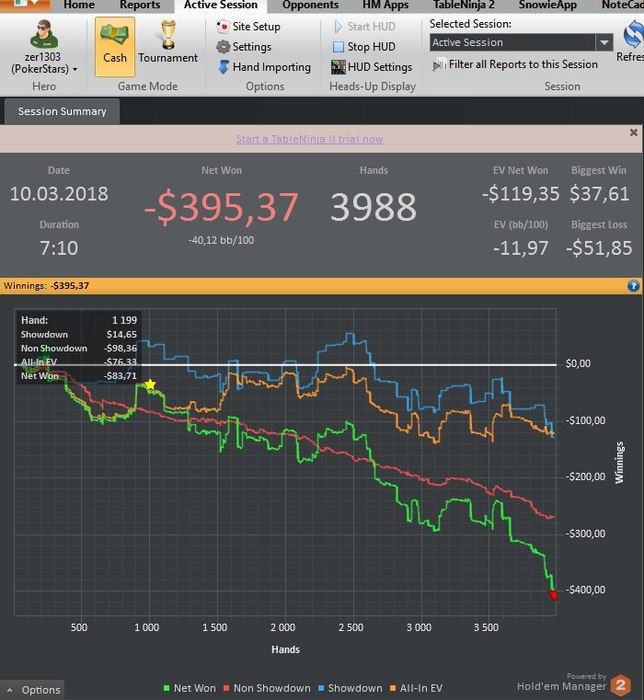The image size is (644, 700).
Task: Click the Hand: 1 199 tooltip row
Action: coord(79,320)
